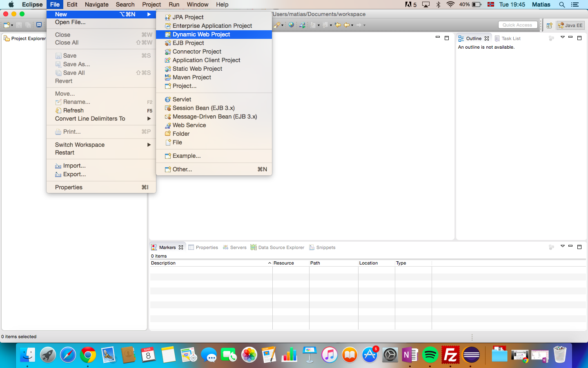This screenshot has height=368, width=588.
Task: Create a new EJB Project
Action: (214, 43)
